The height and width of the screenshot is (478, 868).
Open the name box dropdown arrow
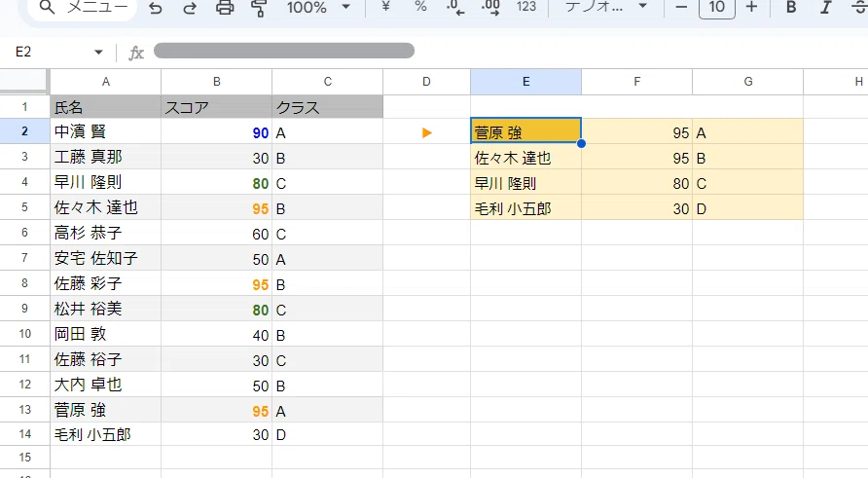pyautogui.click(x=98, y=52)
